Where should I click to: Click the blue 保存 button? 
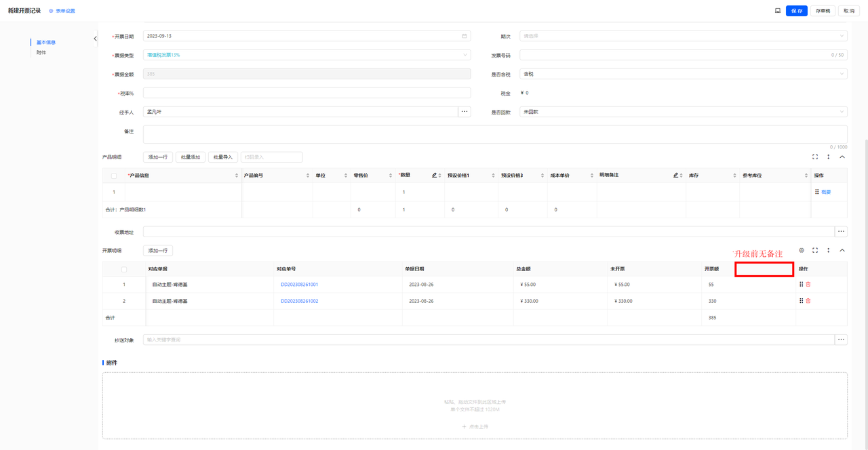797,11
